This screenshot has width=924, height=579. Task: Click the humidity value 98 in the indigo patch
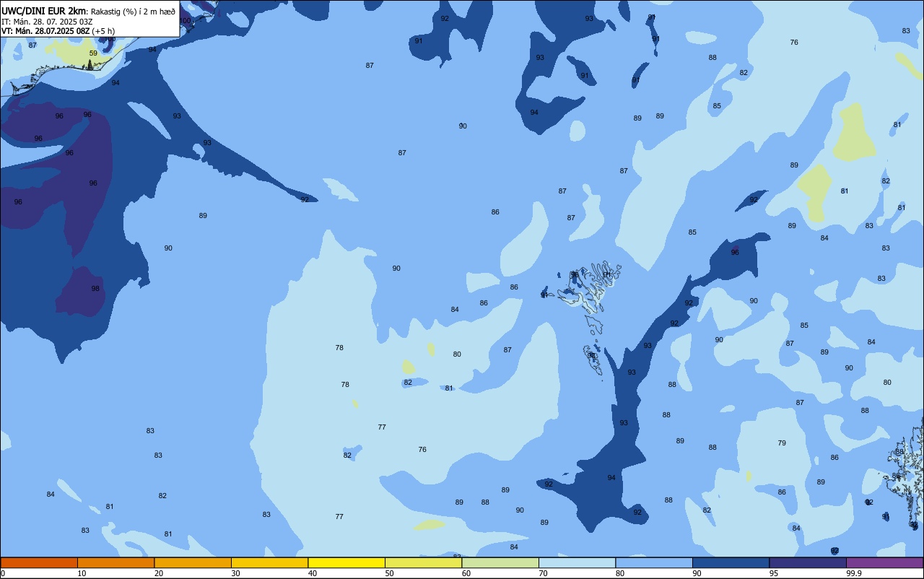click(x=95, y=289)
